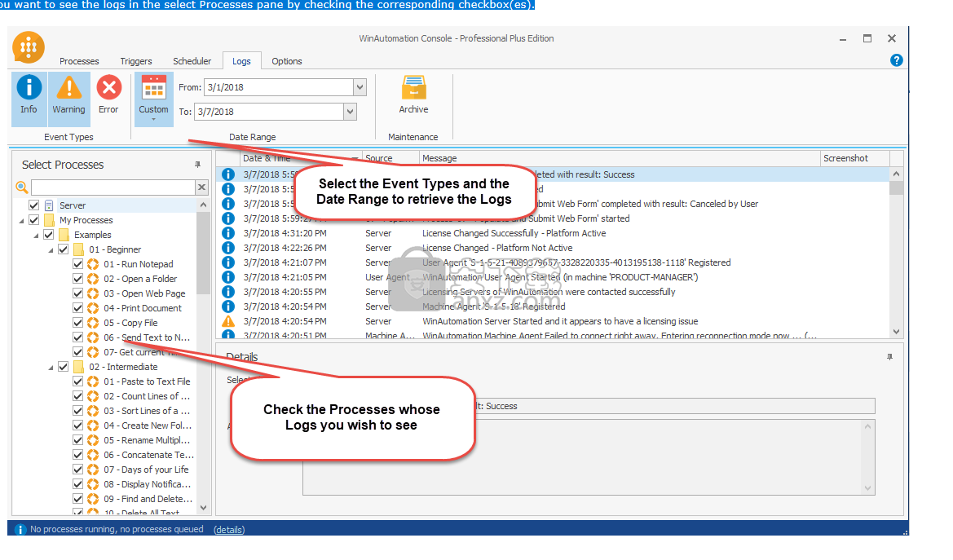This screenshot has height=560, width=953.
Task: Open help with the question mark icon
Action: click(x=896, y=60)
